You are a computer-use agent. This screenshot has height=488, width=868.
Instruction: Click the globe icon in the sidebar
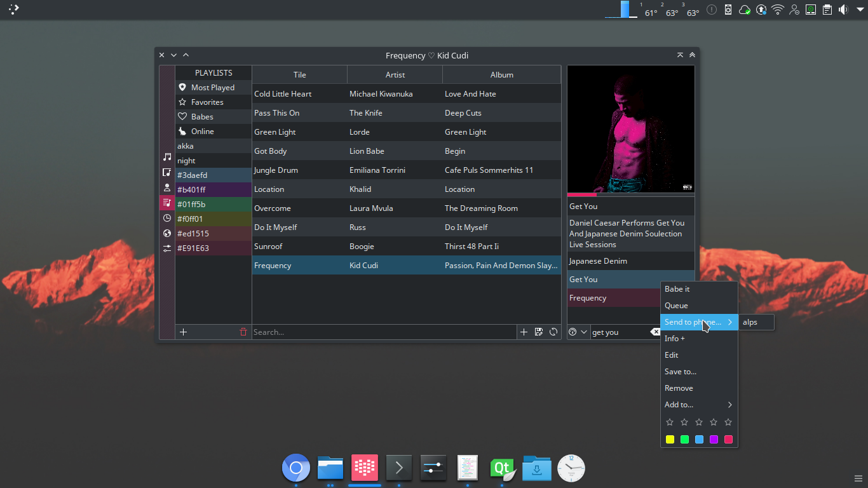167,233
